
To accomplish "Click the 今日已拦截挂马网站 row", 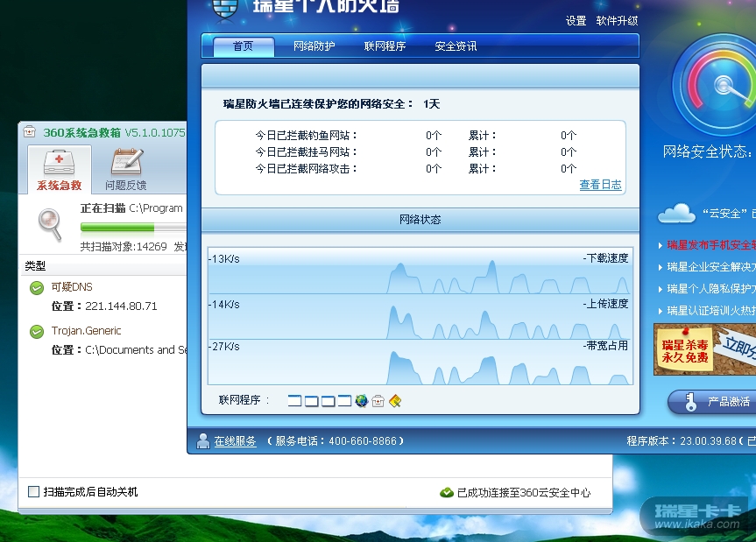I will tap(415, 152).
